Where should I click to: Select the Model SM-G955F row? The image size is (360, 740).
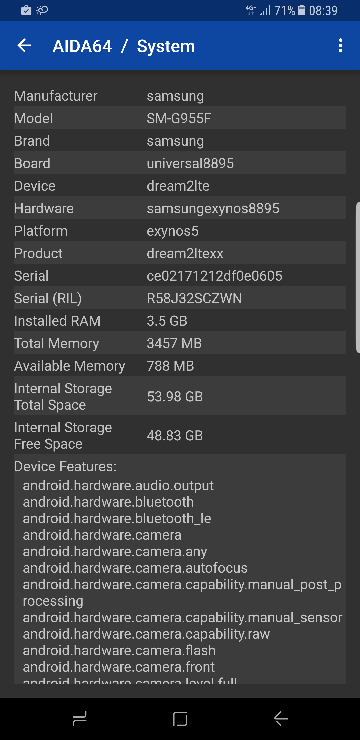tap(180, 118)
